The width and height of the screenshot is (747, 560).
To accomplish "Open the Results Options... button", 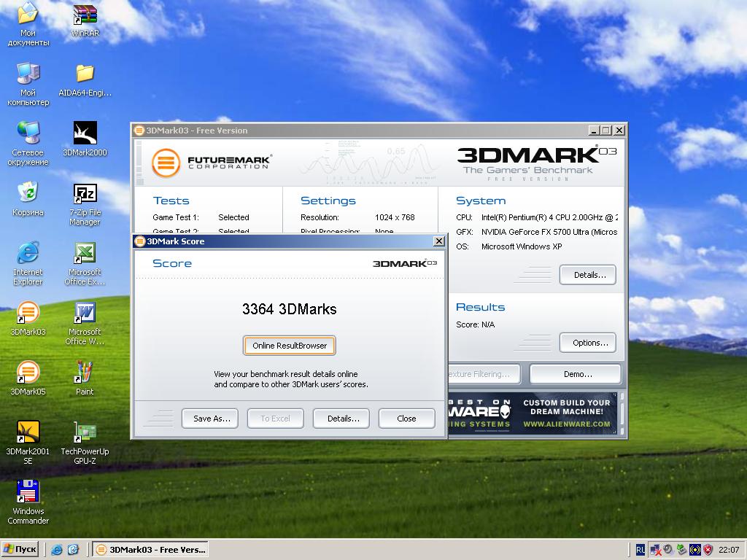I will [x=588, y=343].
